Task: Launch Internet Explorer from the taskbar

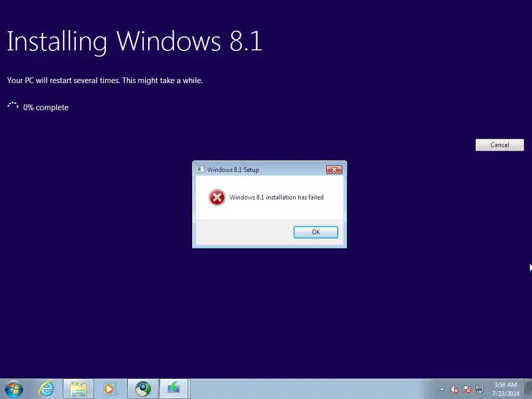Action: pos(46,389)
